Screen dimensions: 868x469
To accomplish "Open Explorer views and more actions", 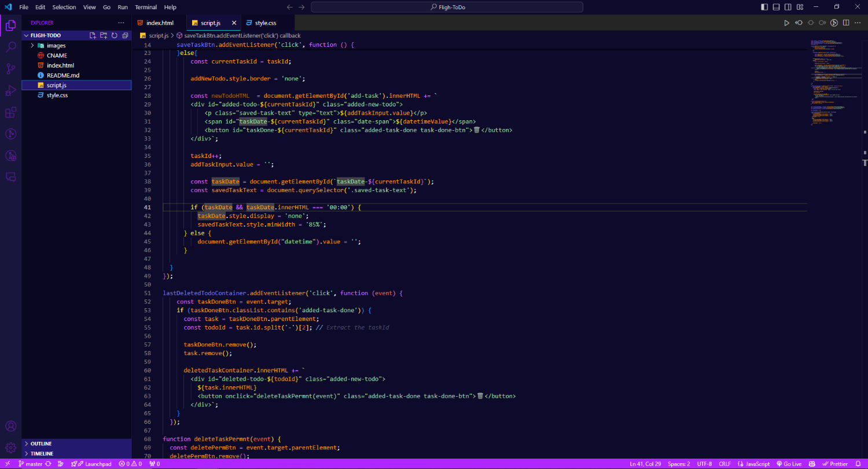I will click(x=120, y=23).
